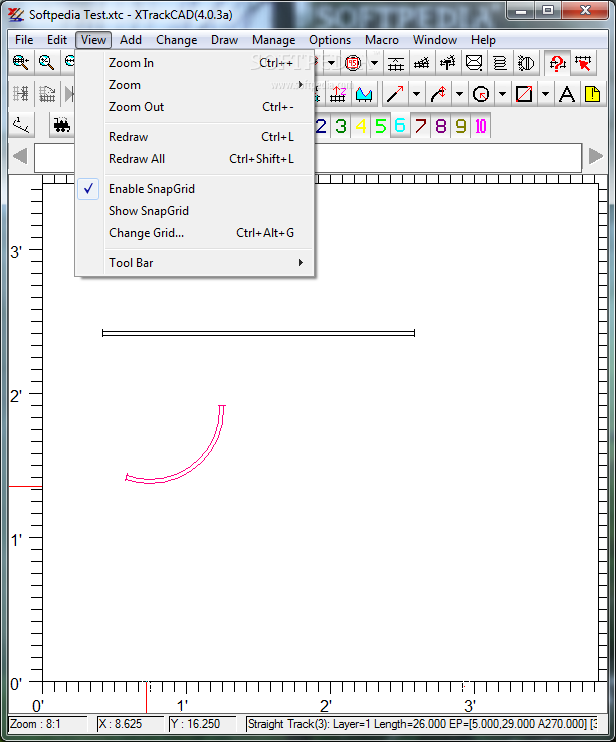Select the draw circle tool
This screenshot has width=616, height=742.
point(481,94)
